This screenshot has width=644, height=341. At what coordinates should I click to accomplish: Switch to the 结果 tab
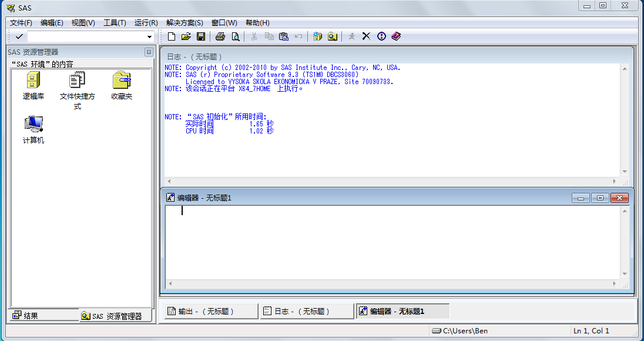43,316
